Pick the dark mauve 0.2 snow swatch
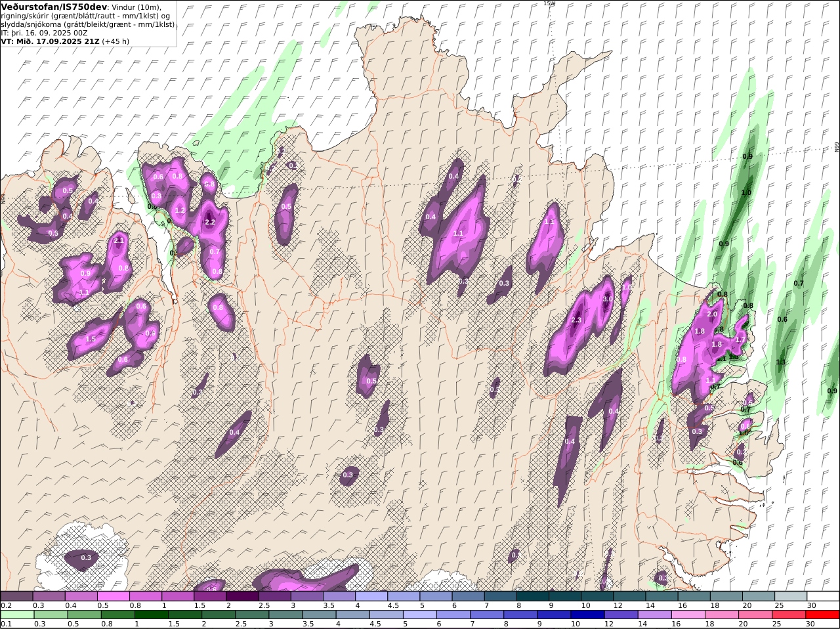The width and height of the screenshot is (840, 629). pyautogui.click(x=17, y=596)
